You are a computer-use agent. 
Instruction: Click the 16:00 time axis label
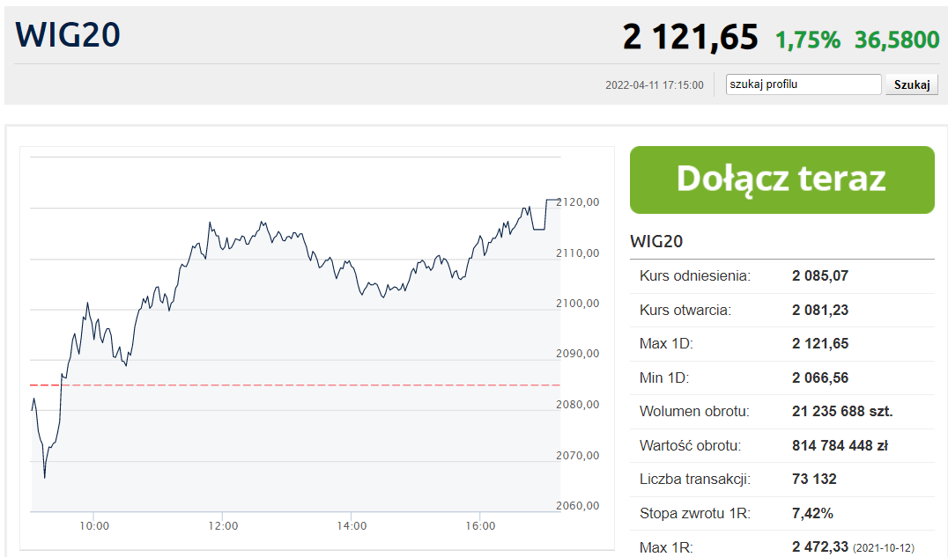[x=480, y=526]
